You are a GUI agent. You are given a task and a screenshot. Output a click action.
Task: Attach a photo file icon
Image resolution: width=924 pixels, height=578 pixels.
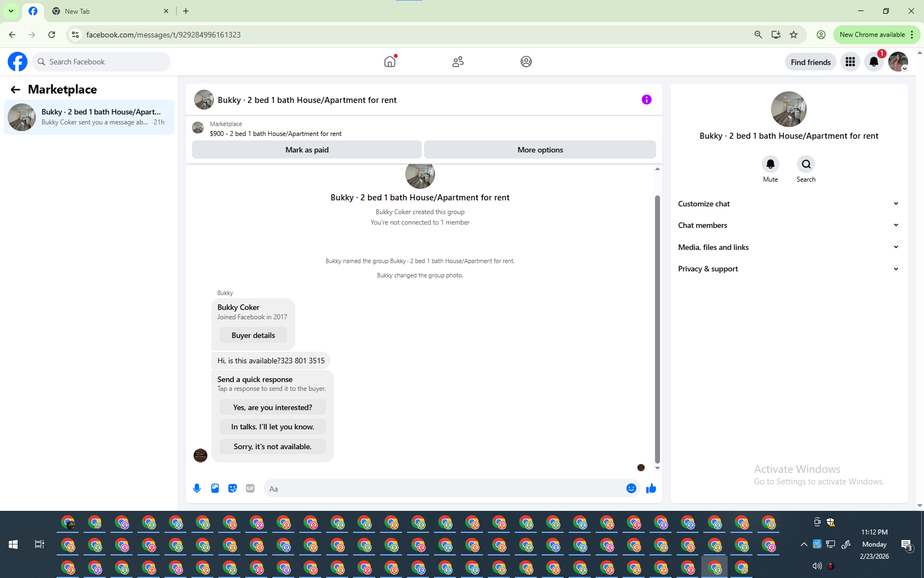coord(215,488)
